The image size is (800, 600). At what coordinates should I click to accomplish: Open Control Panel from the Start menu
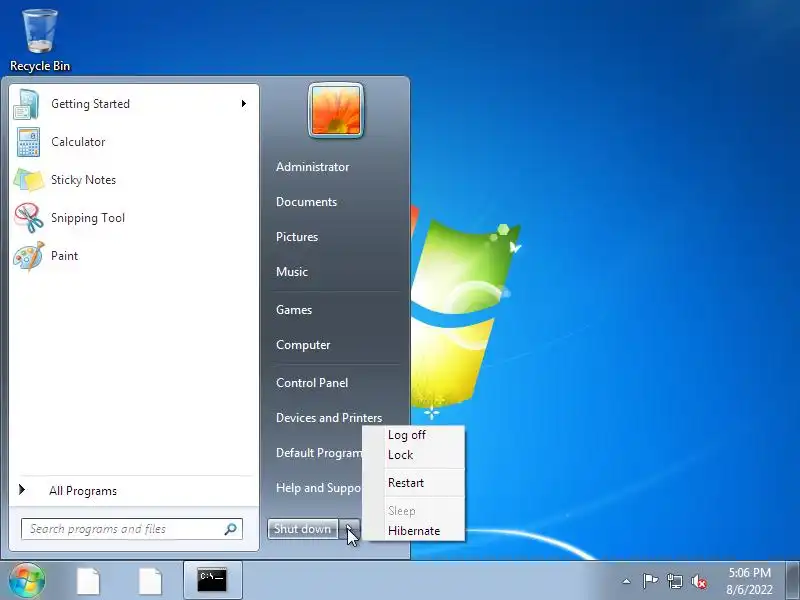(x=312, y=383)
